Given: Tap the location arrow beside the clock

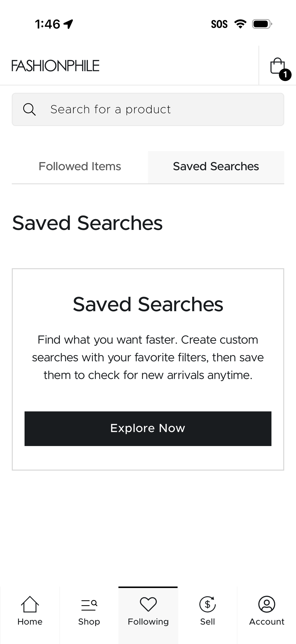Looking at the screenshot, I should click(x=68, y=23).
